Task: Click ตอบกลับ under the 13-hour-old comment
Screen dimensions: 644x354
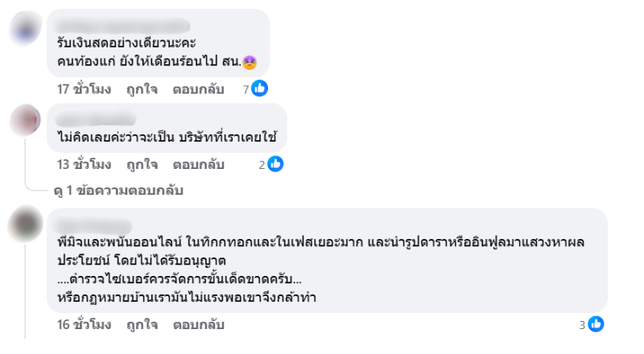Action: click(198, 164)
